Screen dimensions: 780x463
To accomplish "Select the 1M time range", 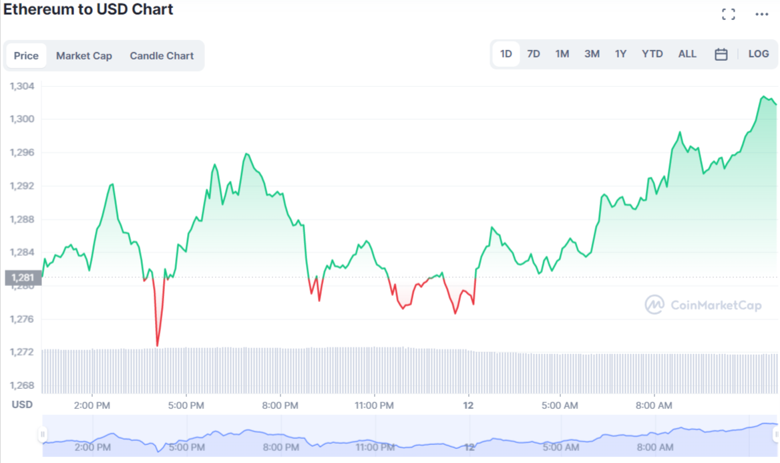I will 562,54.
